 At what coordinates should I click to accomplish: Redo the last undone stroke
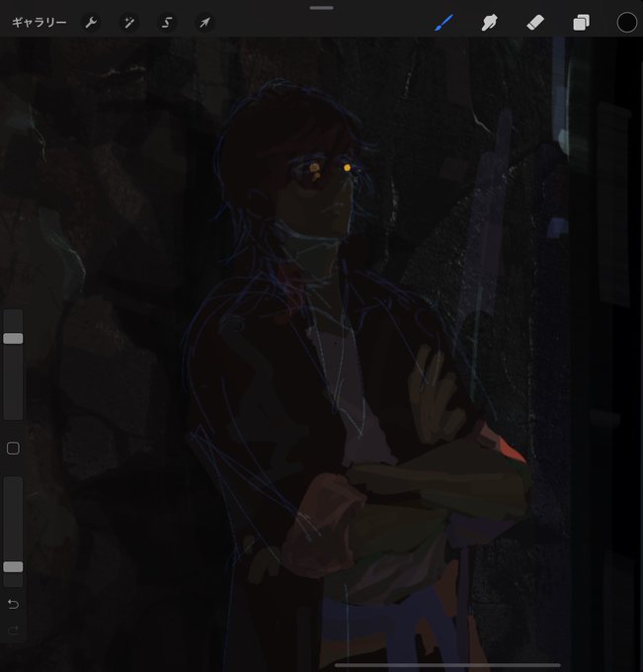point(13,630)
